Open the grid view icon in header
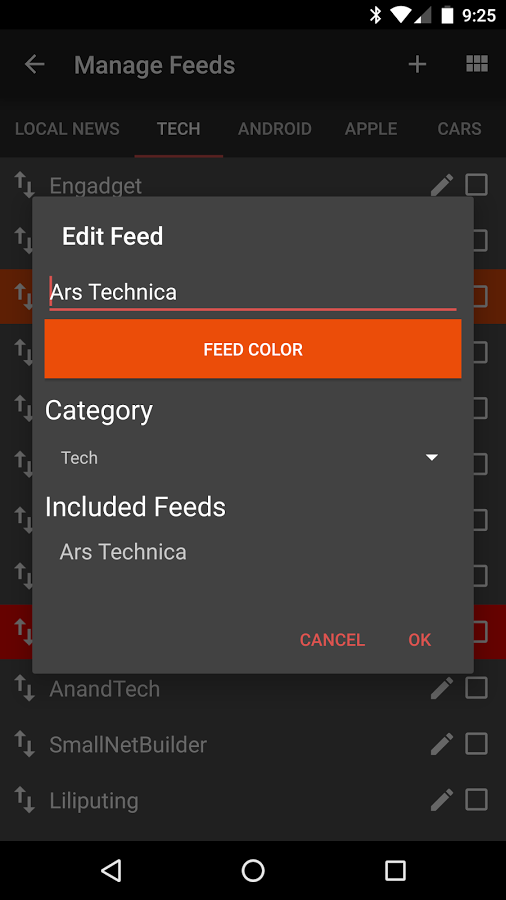Viewport: 506px width, 900px height. pyautogui.click(x=477, y=64)
